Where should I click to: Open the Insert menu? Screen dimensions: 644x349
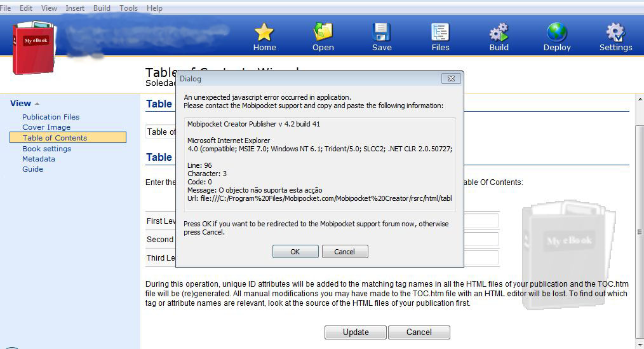[75, 8]
